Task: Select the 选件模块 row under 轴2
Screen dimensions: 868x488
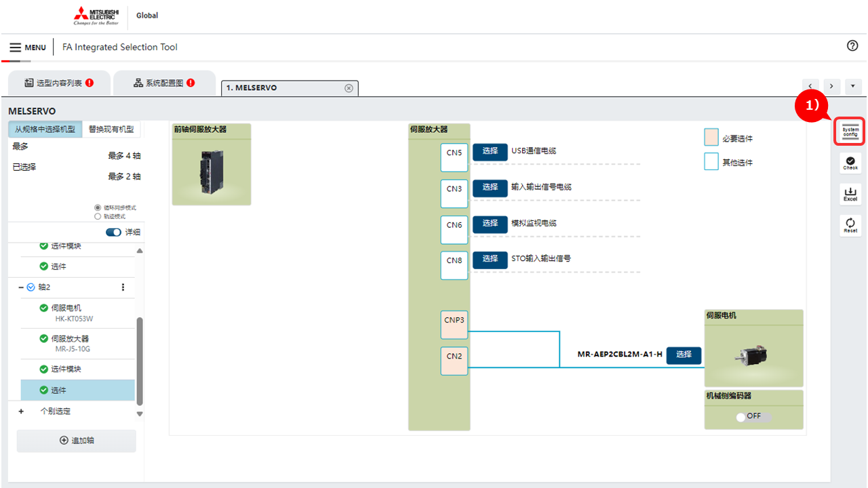Action: (x=77, y=369)
